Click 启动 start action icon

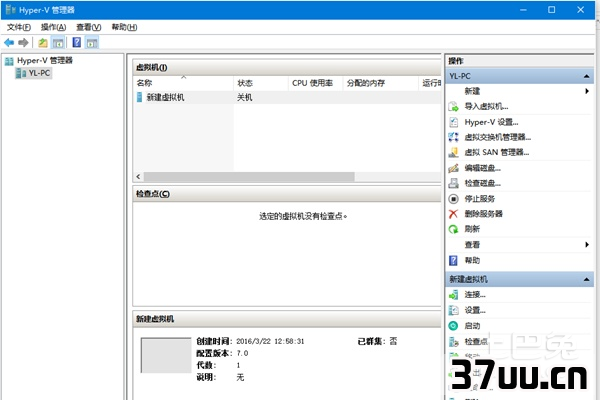[x=453, y=326]
